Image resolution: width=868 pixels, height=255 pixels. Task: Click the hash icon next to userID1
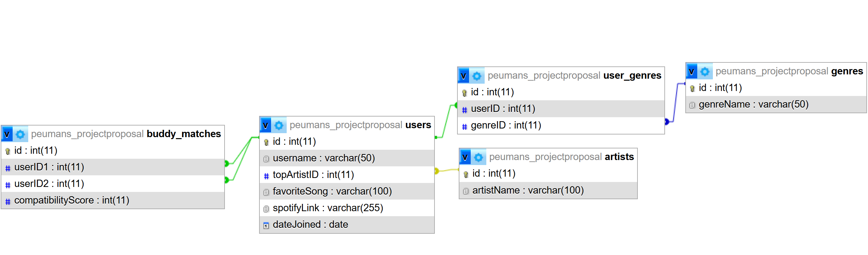pyautogui.click(x=8, y=168)
